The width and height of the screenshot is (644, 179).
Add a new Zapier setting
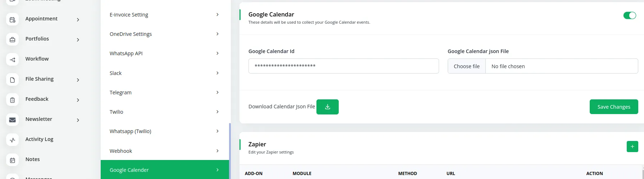(x=632, y=146)
